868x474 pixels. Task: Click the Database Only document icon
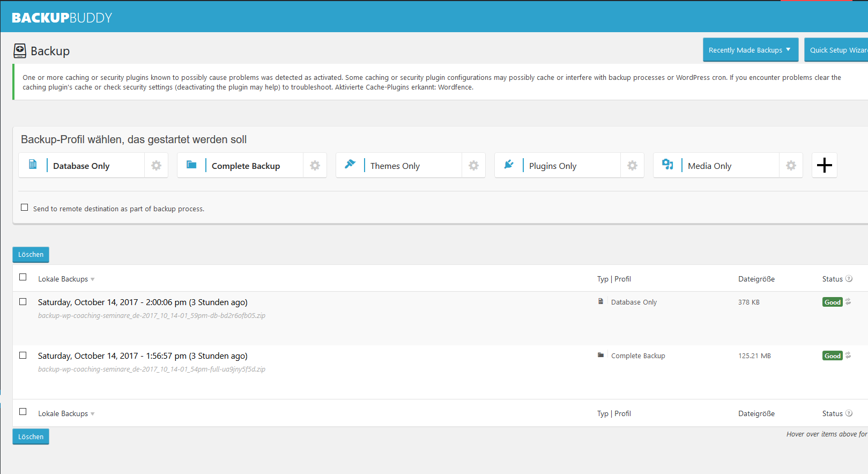pyautogui.click(x=33, y=164)
